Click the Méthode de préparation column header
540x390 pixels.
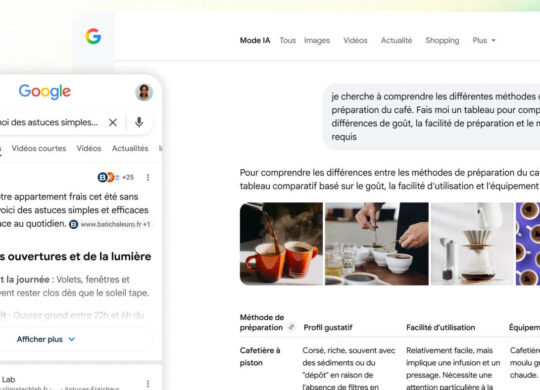262,322
